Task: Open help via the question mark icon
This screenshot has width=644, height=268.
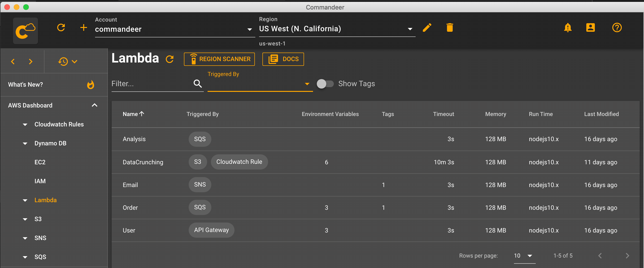Action: point(617,27)
